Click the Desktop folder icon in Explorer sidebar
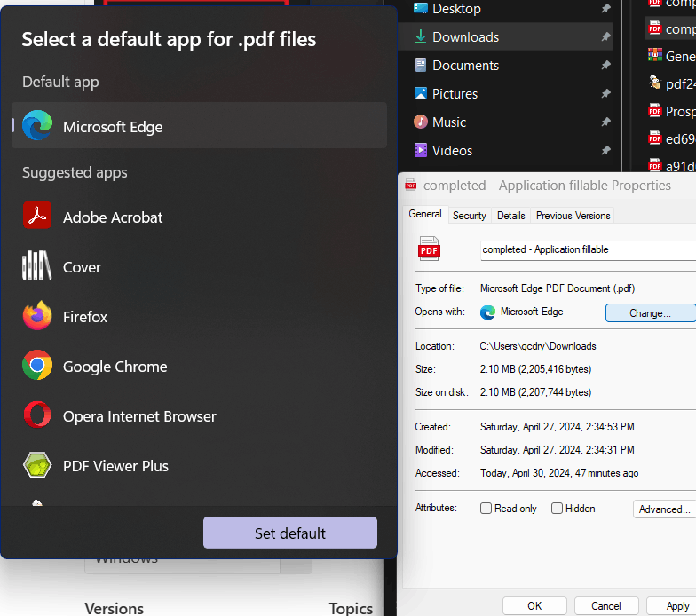The image size is (696, 616). pos(421,8)
